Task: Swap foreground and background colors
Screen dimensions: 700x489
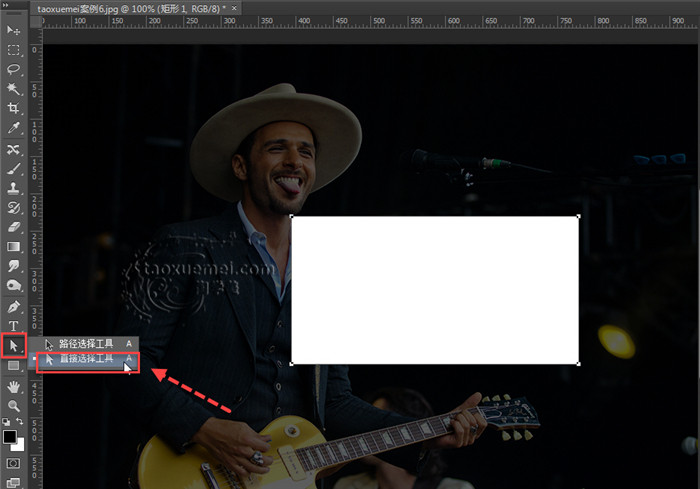Action: click(x=21, y=423)
